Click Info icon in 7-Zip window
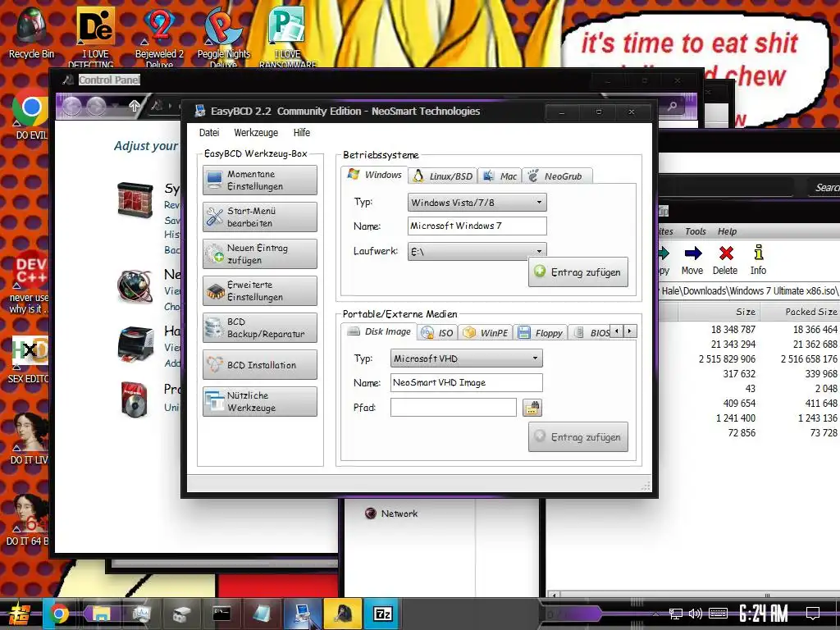 click(x=758, y=260)
